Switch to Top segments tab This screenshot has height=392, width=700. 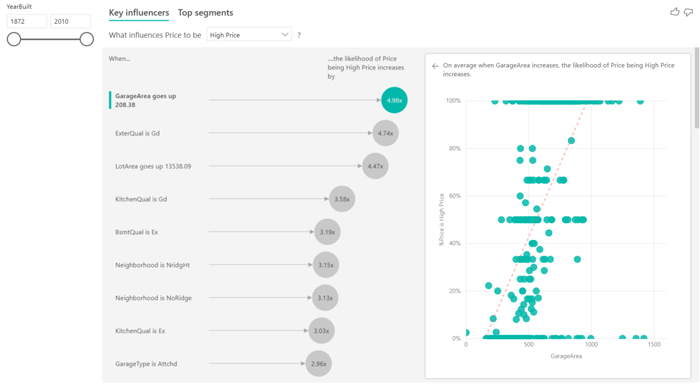coord(205,13)
